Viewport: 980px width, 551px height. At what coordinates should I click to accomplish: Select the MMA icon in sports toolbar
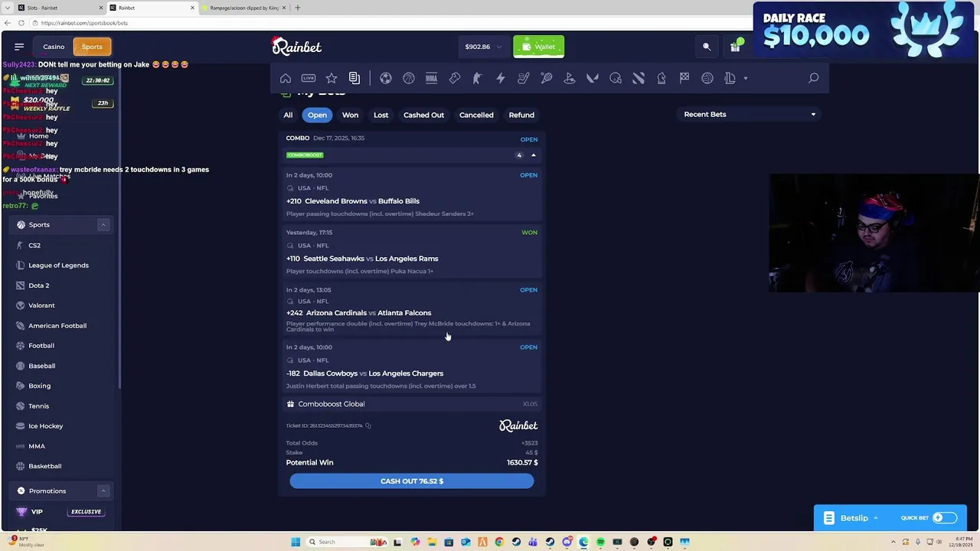pyautogui.click(x=432, y=78)
